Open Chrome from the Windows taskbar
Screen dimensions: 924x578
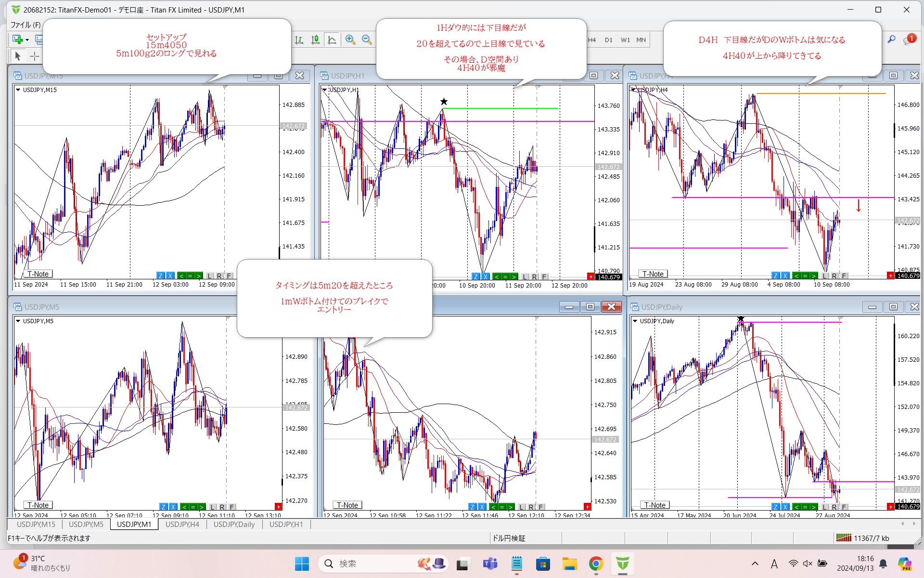pyautogui.click(x=596, y=564)
